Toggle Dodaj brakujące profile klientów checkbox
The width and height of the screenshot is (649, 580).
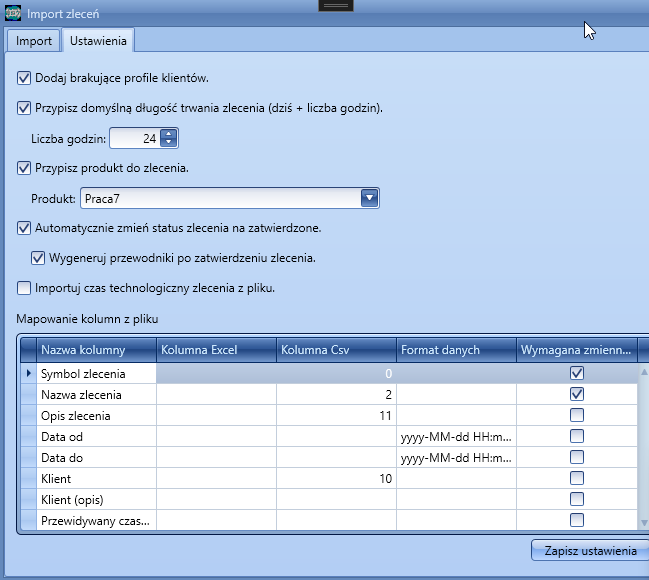point(25,77)
